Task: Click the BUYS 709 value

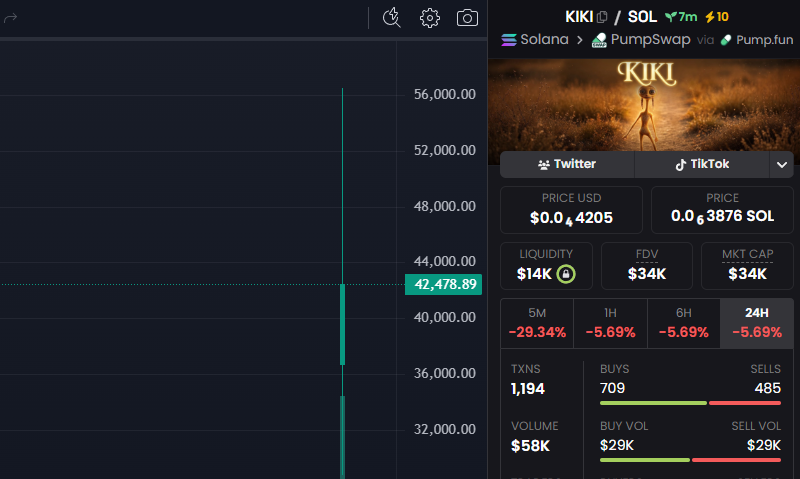Action: pyautogui.click(x=612, y=388)
